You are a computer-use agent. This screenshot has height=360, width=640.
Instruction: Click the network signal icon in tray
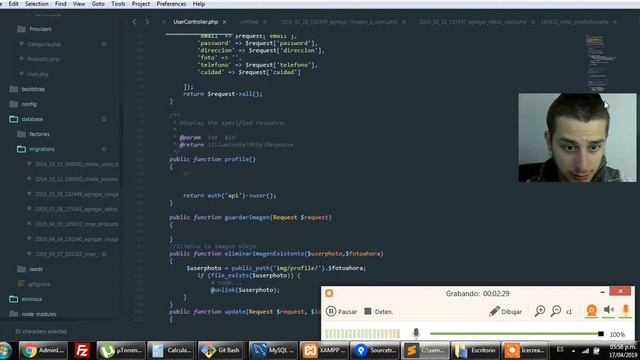pos(585,351)
